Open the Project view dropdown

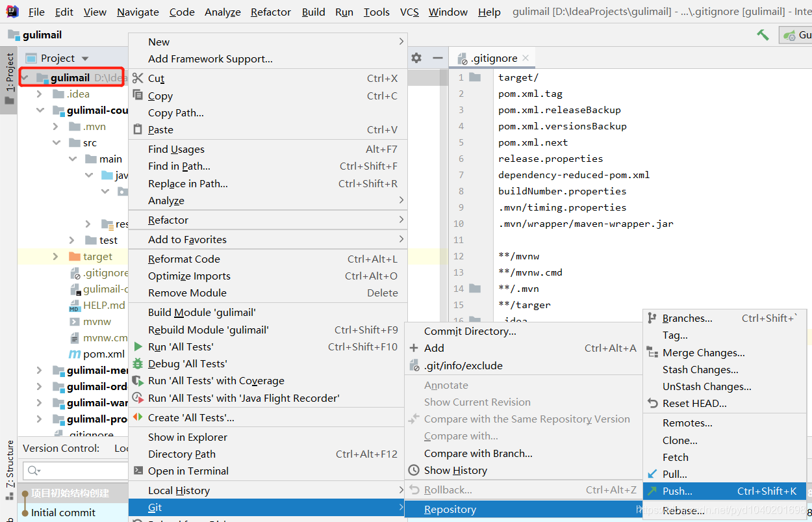85,59
